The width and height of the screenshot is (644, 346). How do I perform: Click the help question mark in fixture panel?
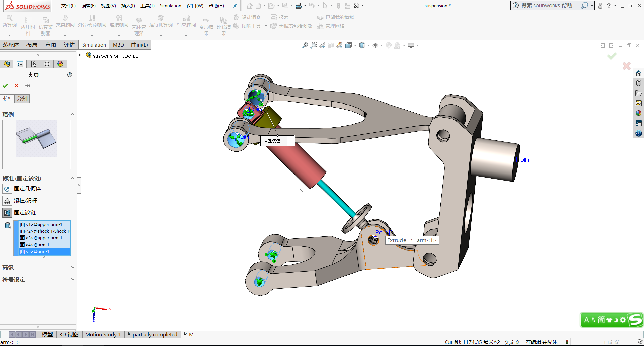(70, 75)
